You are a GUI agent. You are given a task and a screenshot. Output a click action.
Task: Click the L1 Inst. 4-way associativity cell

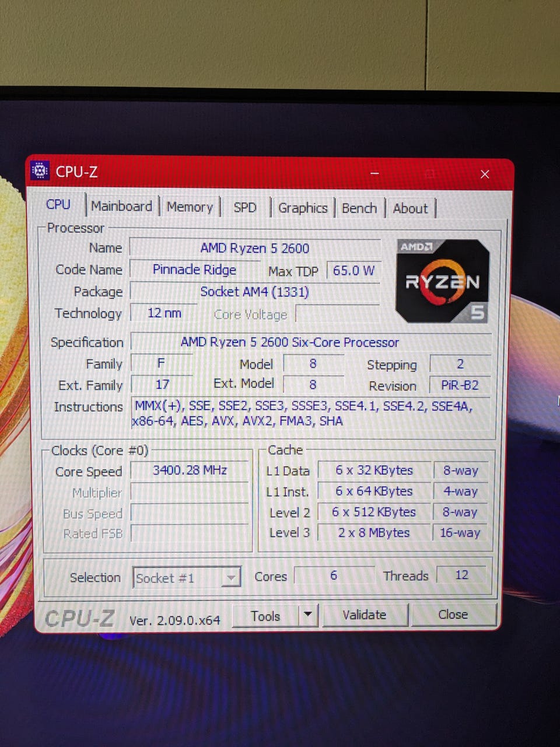click(x=461, y=491)
